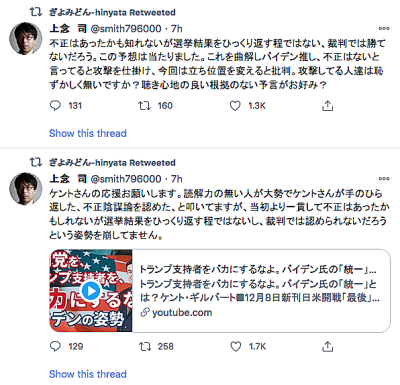This screenshot has height=385, width=400.
Task: Retweet the first tweet with 160 retweets
Action: pyautogui.click(x=144, y=106)
